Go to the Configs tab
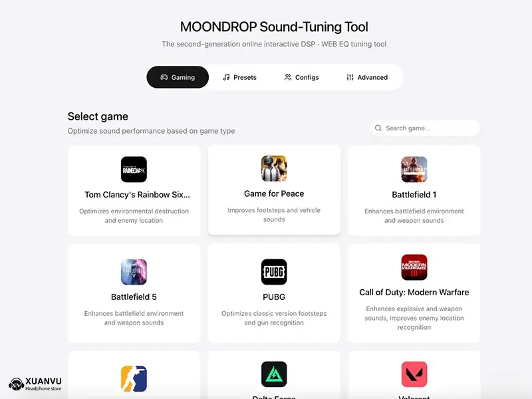 [x=302, y=77]
